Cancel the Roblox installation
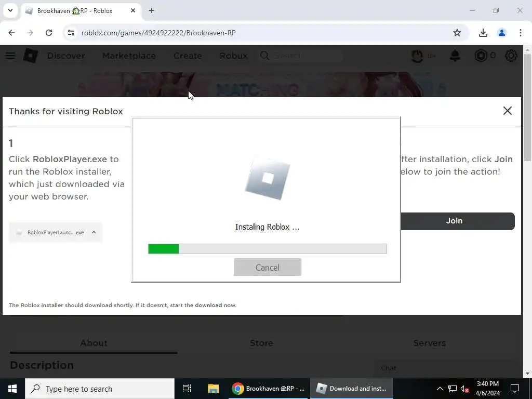Screen dimensions: 532x399 pos(268,267)
